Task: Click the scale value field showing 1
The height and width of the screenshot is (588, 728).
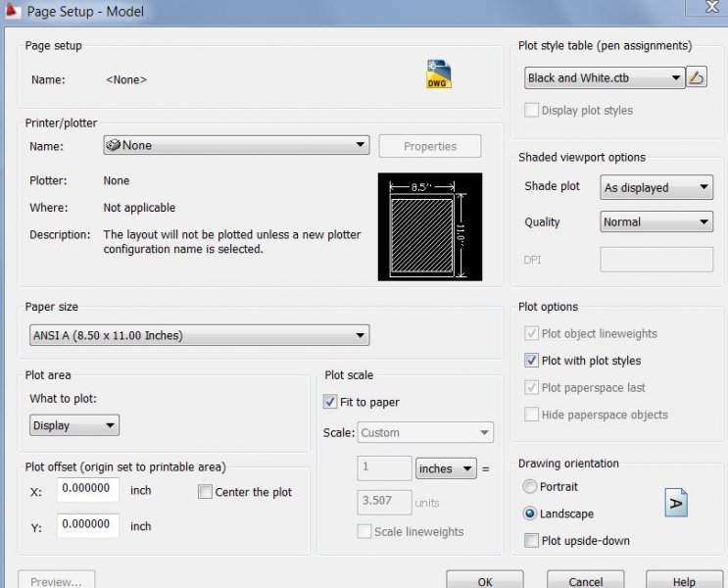Action: coord(384,468)
